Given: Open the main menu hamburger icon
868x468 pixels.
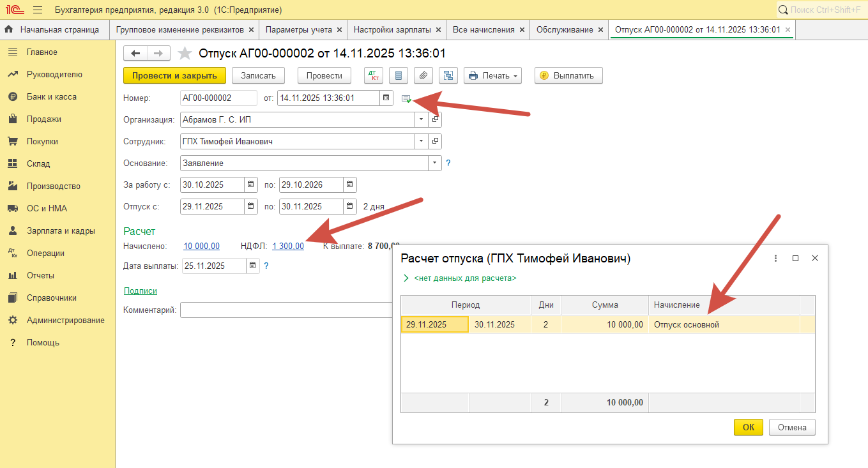Looking at the screenshot, I should tap(38, 10).
